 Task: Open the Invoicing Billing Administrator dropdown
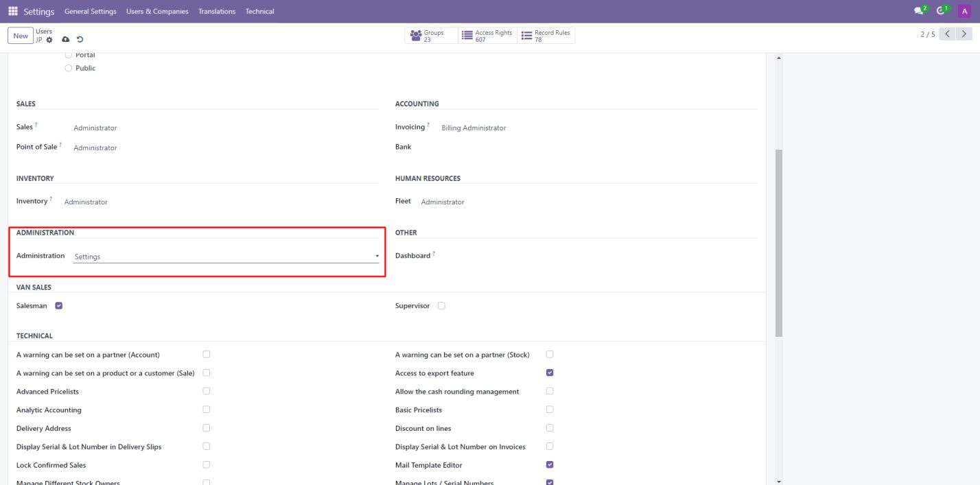474,128
